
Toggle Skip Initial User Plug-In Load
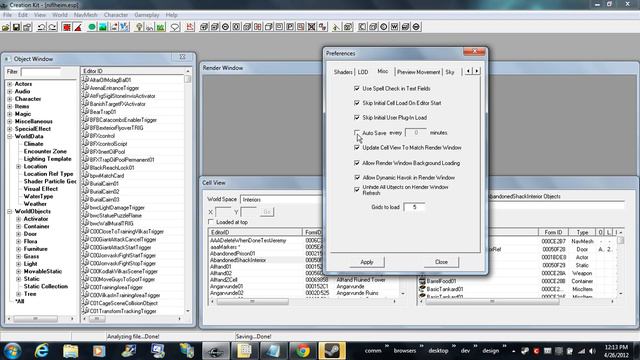click(x=357, y=118)
